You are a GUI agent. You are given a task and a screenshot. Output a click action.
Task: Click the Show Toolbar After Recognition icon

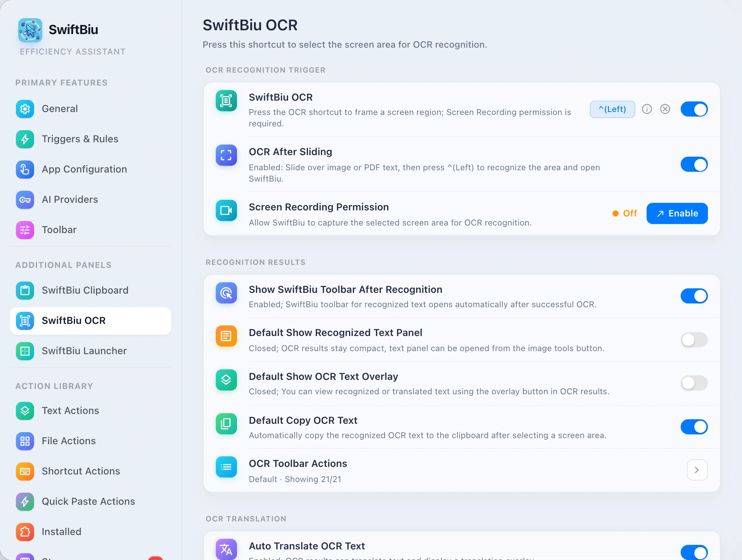pyautogui.click(x=226, y=293)
